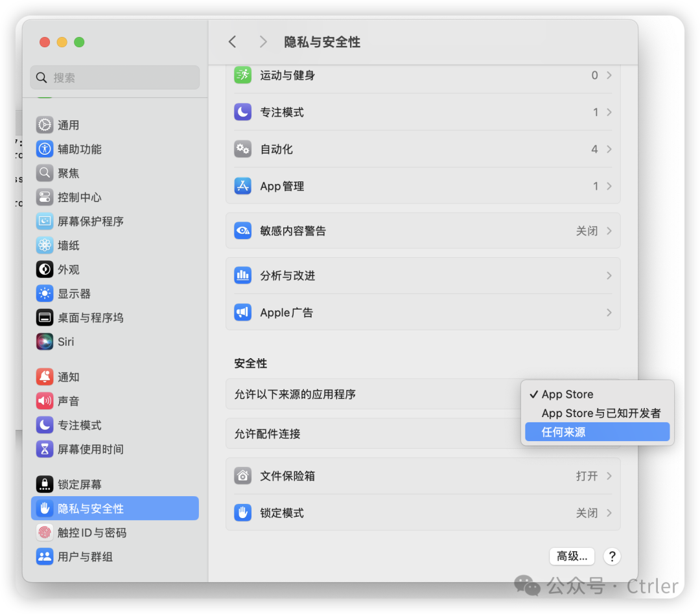Click the back navigation arrow
Screen dimensions: 700x614
[233, 42]
